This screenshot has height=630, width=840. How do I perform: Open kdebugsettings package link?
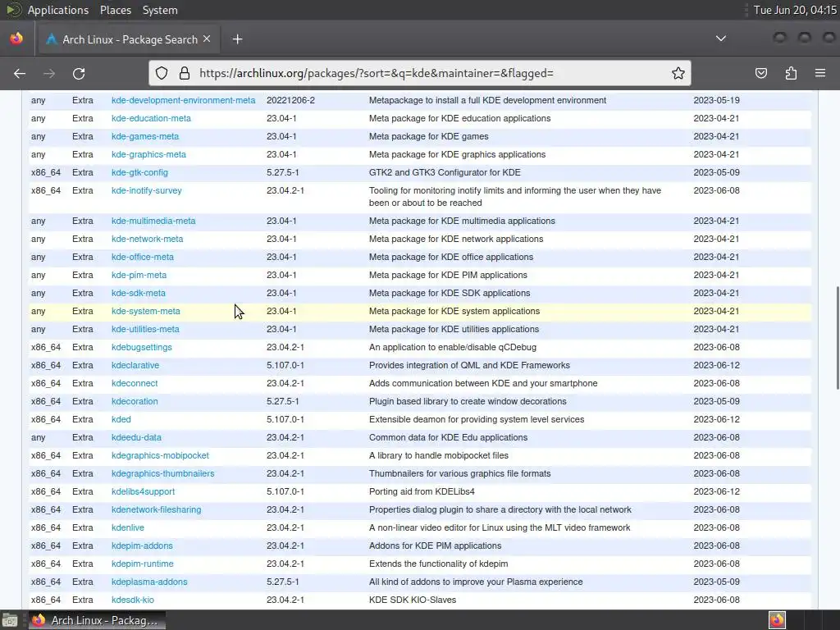coord(141,347)
